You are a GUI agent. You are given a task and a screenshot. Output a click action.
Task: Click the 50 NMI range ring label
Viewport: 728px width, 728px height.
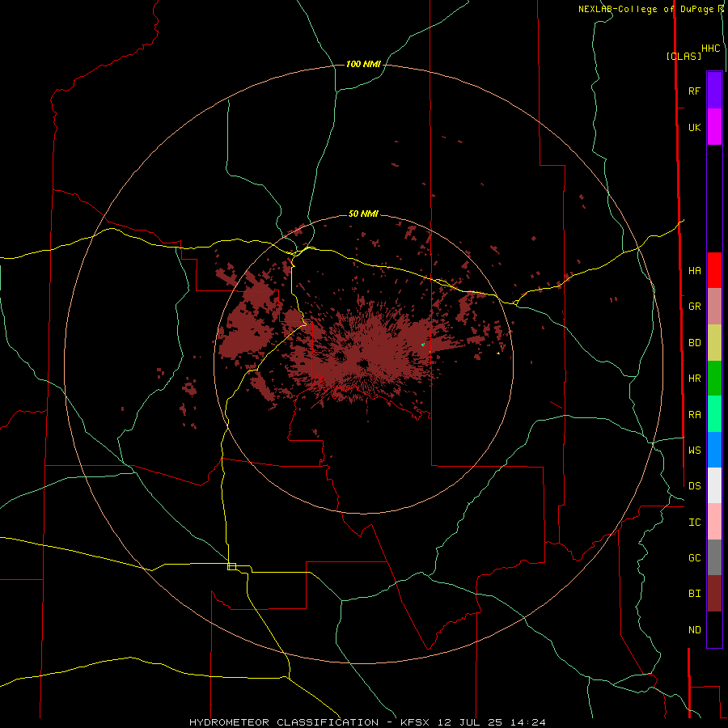[363, 214]
